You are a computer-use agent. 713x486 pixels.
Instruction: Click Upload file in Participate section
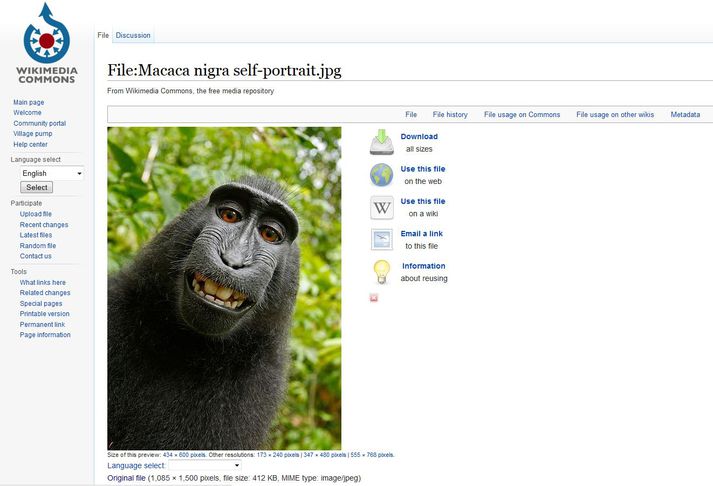pyautogui.click(x=35, y=214)
